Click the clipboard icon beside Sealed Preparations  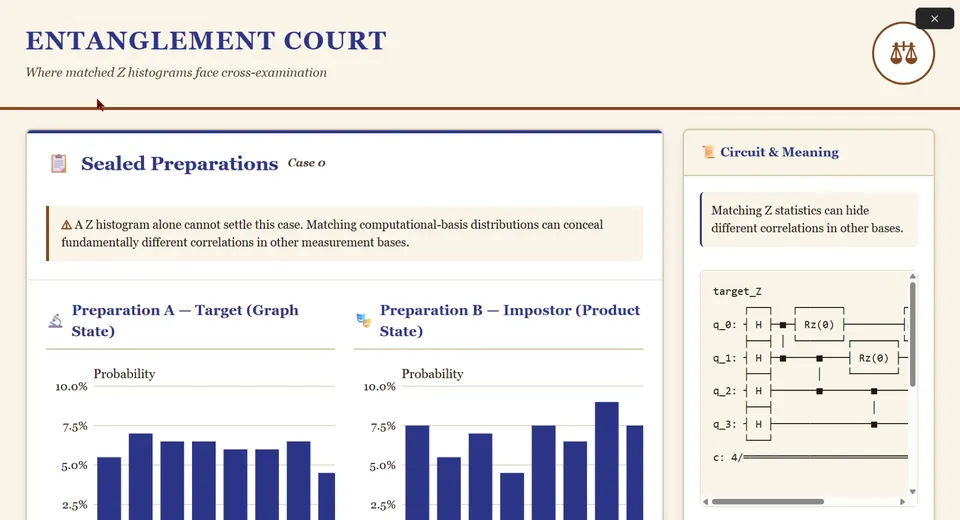[x=58, y=164]
